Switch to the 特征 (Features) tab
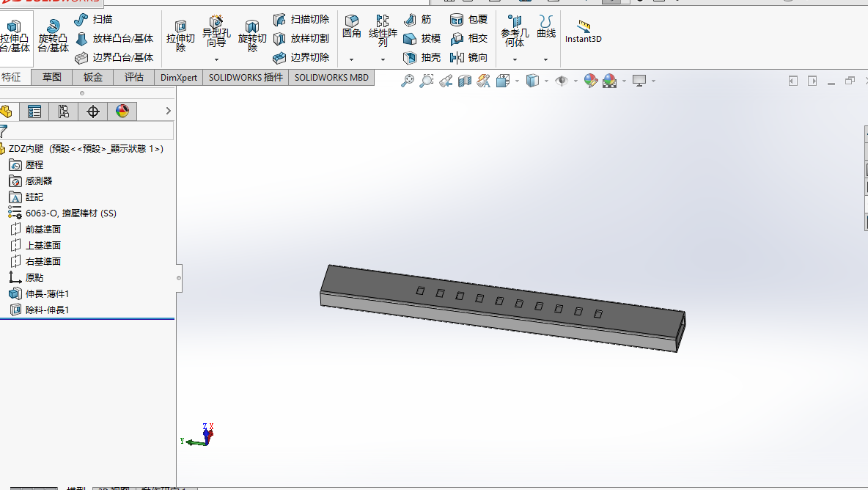The width and height of the screenshot is (868, 490). [x=12, y=78]
